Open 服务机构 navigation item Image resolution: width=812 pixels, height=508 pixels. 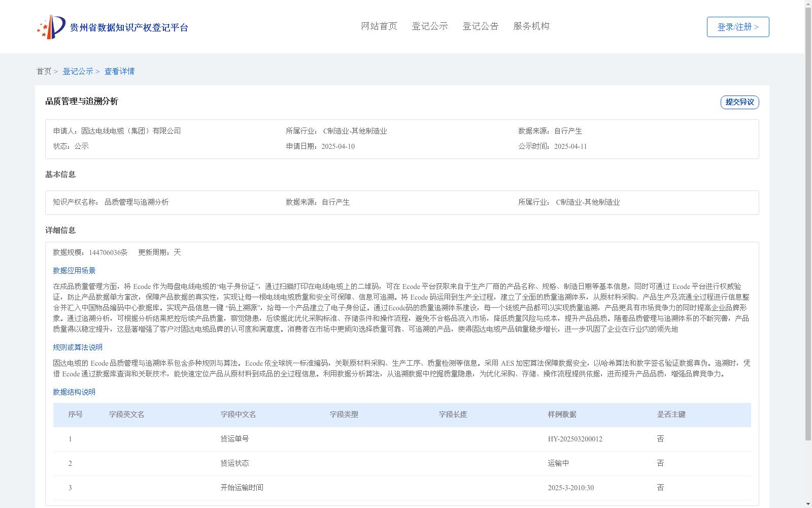(531, 26)
